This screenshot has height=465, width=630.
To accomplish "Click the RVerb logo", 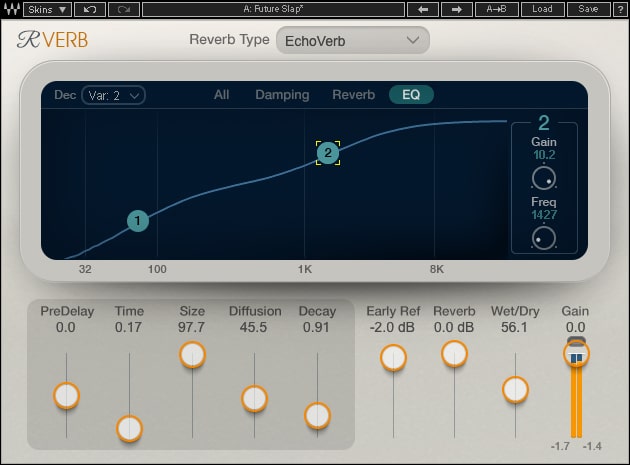I will [52, 40].
